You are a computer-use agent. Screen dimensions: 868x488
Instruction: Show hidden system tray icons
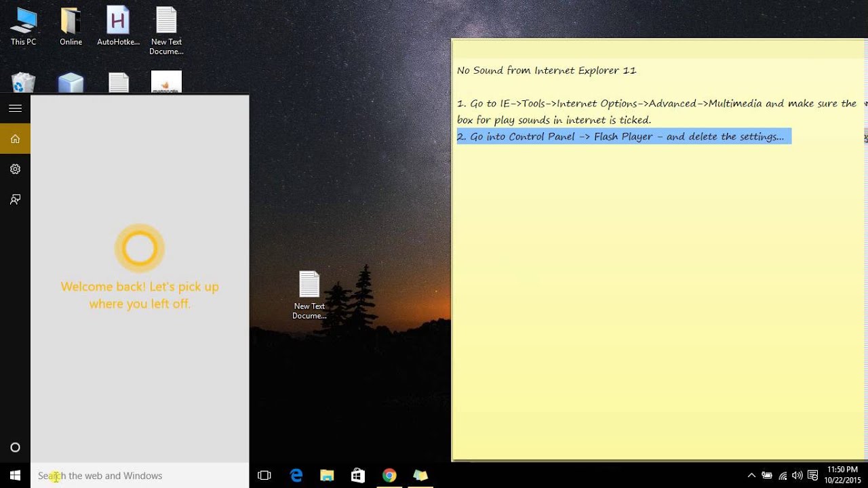751,476
